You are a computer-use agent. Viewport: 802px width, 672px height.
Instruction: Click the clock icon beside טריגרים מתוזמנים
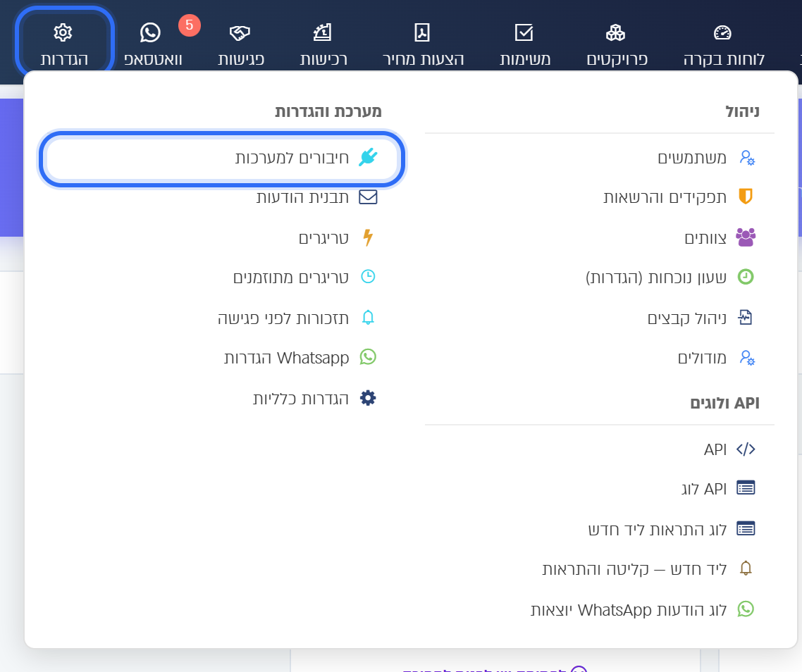coord(368,277)
